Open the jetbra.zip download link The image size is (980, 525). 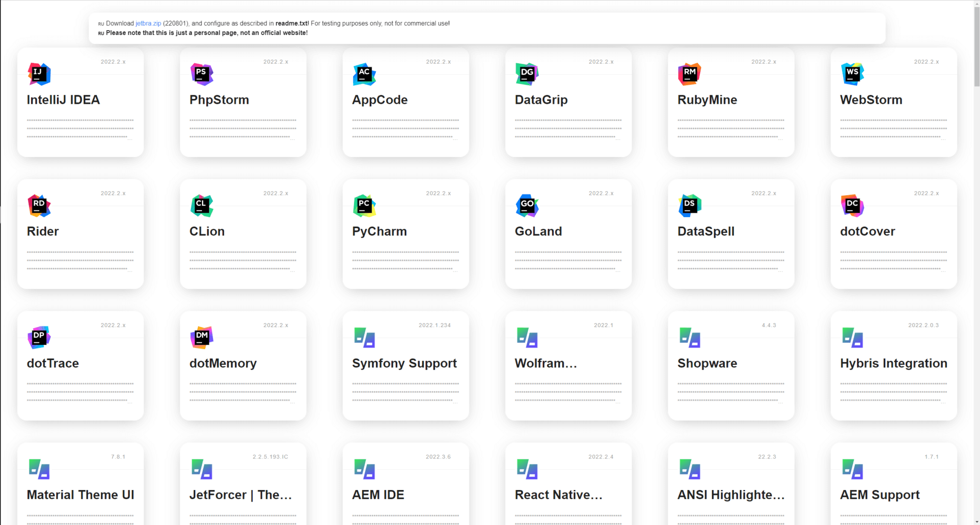(x=148, y=23)
